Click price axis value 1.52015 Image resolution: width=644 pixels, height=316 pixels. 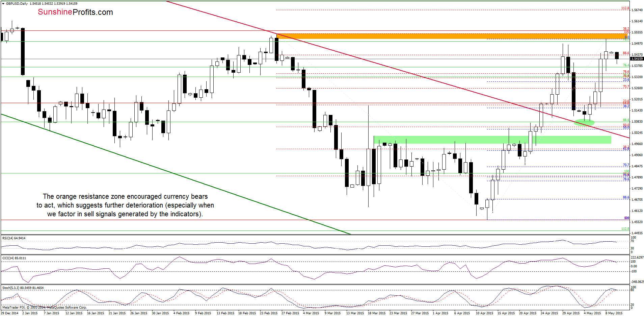pos(637,99)
